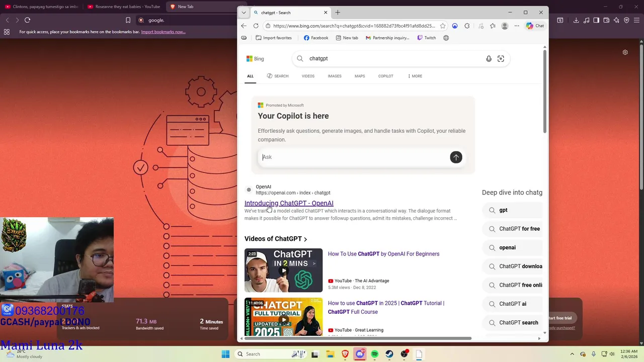Open the SEARCH tab on Bing
Viewport: 644px width, 362px height.
[x=278, y=76]
